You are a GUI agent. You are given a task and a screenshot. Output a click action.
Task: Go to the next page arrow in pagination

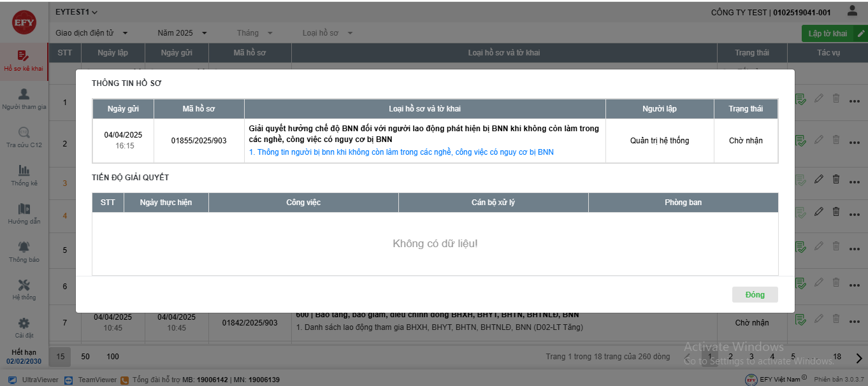[858, 357]
